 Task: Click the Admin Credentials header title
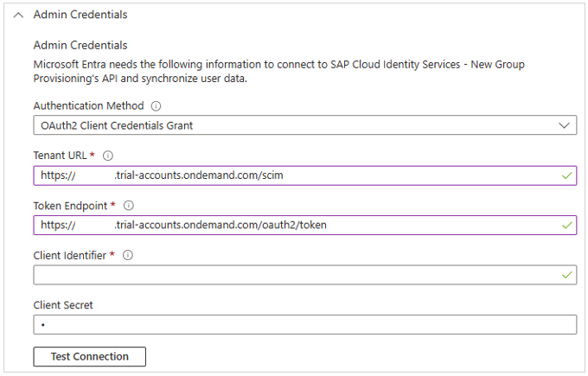(x=80, y=15)
